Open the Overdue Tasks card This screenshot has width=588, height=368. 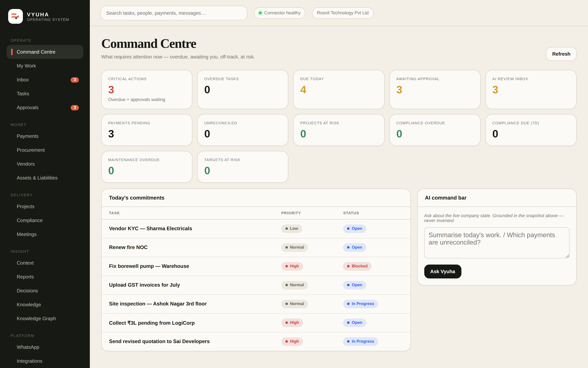[x=243, y=90]
